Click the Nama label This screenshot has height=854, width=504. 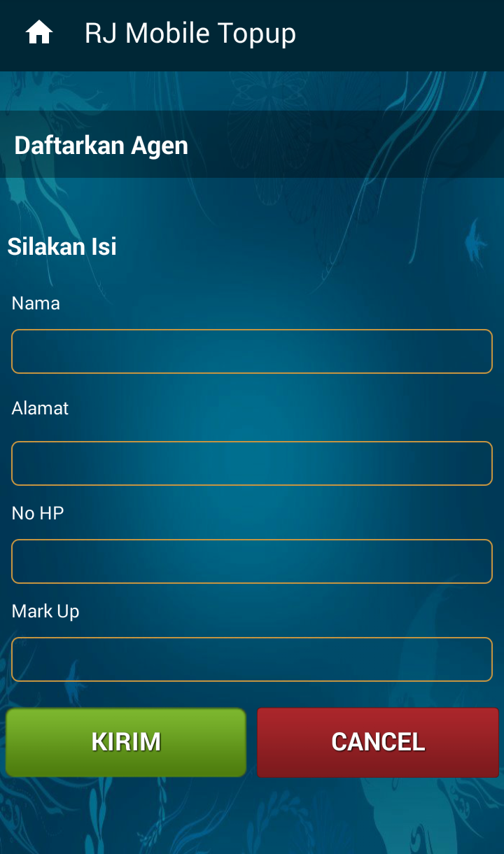pos(36,303)
